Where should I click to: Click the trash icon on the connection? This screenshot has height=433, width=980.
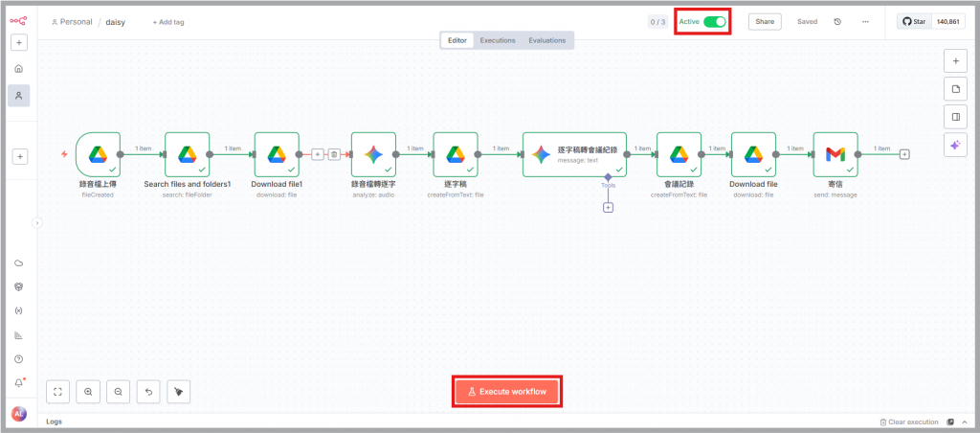(334, 154)
